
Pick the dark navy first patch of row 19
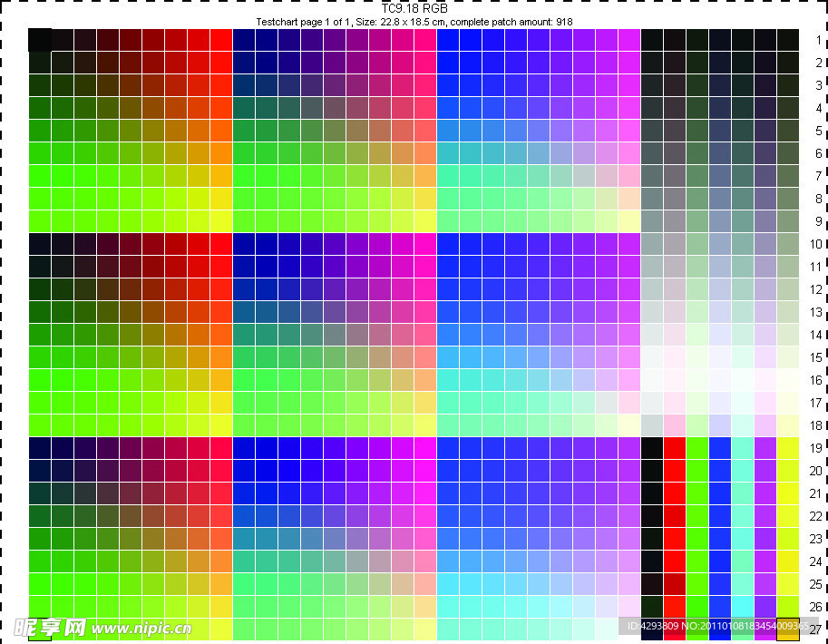point(40,448)
